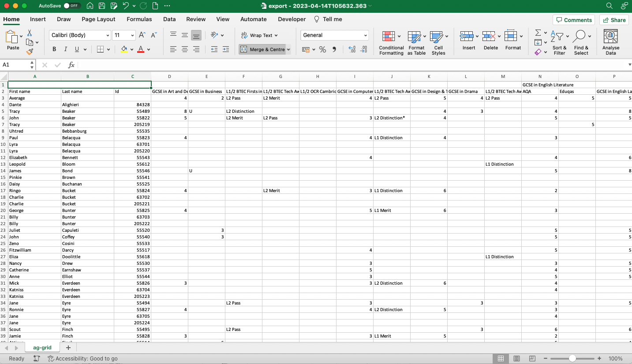The image size is (632, 364).
Task: Click the Conditional Formatting icon
Action: click(389, 37)
